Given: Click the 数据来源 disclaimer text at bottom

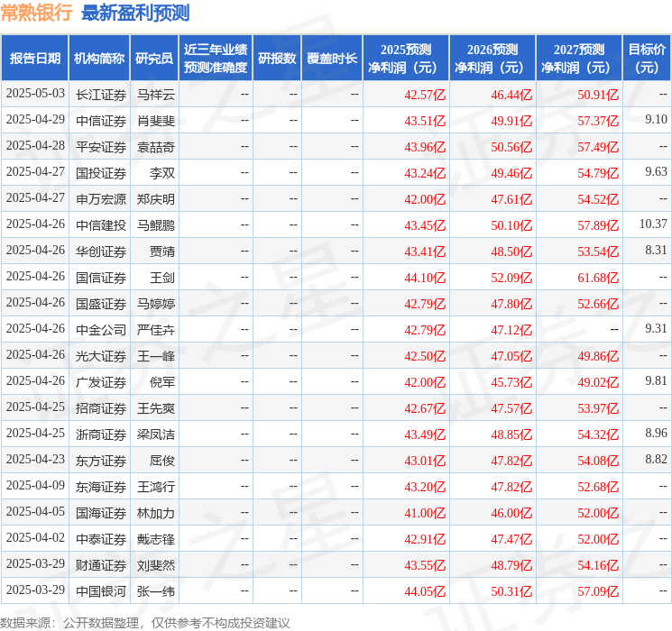Looking at the screenshot, I should coord(145,622).
